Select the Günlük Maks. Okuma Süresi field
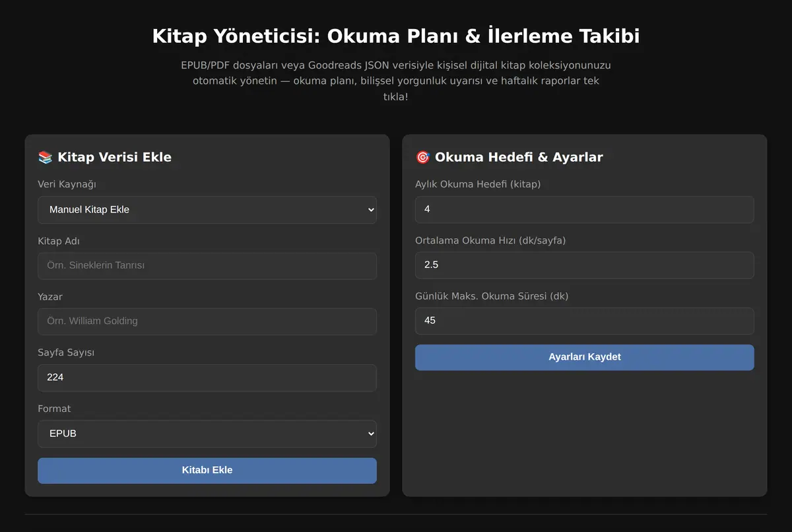 click(x=584, y=321)
